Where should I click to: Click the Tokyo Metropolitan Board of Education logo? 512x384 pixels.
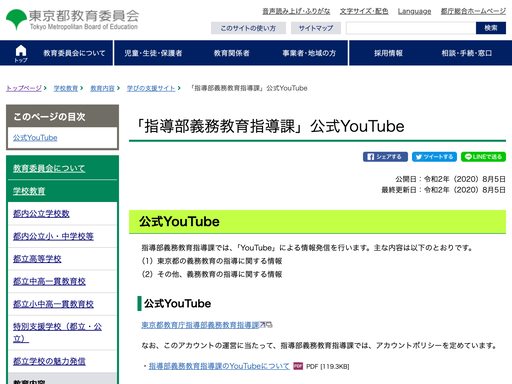(x=72, y=19)
